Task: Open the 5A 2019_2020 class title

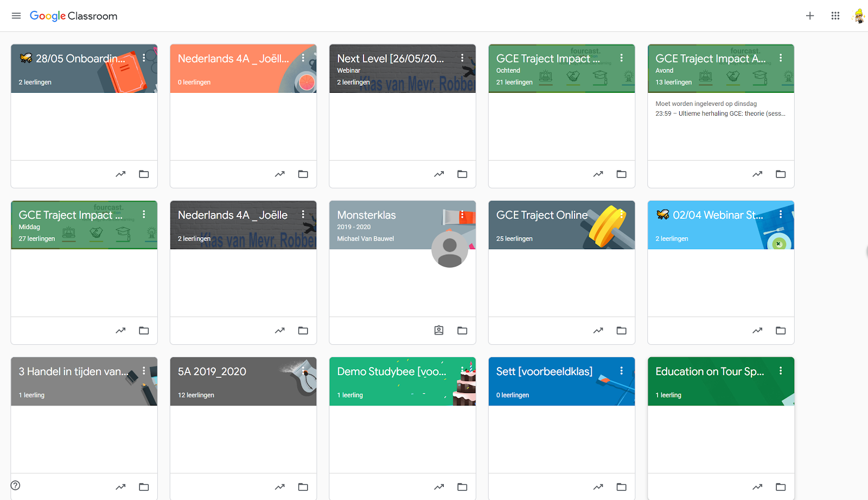Action: point(212,371)
